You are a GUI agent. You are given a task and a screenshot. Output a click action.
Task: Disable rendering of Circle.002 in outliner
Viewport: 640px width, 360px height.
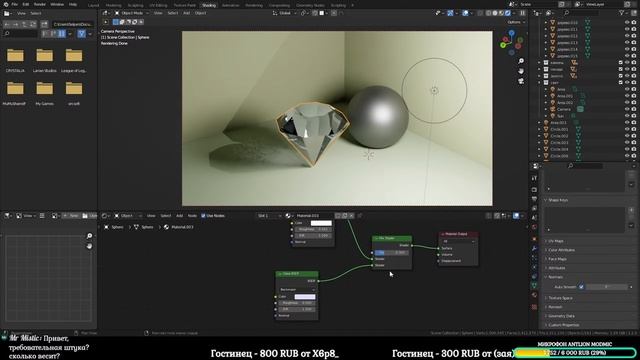[634, 136]
